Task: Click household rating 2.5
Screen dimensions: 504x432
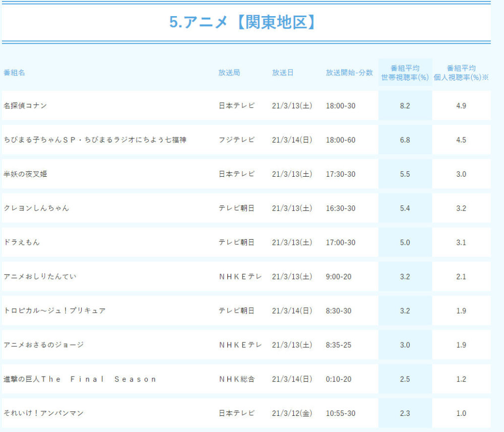Action: 405,379
